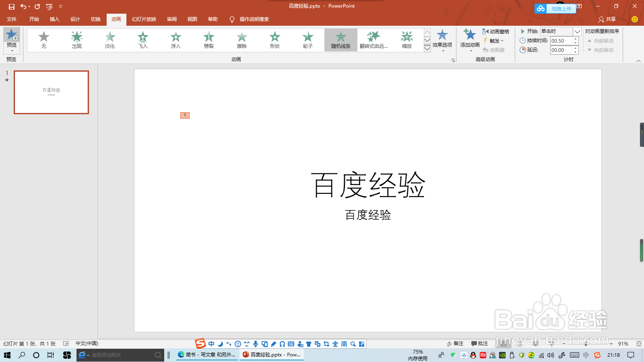Click the 百度经验 subtitle text on the slide
Viewport: 644px width, 362px height.
pos(368,215)
